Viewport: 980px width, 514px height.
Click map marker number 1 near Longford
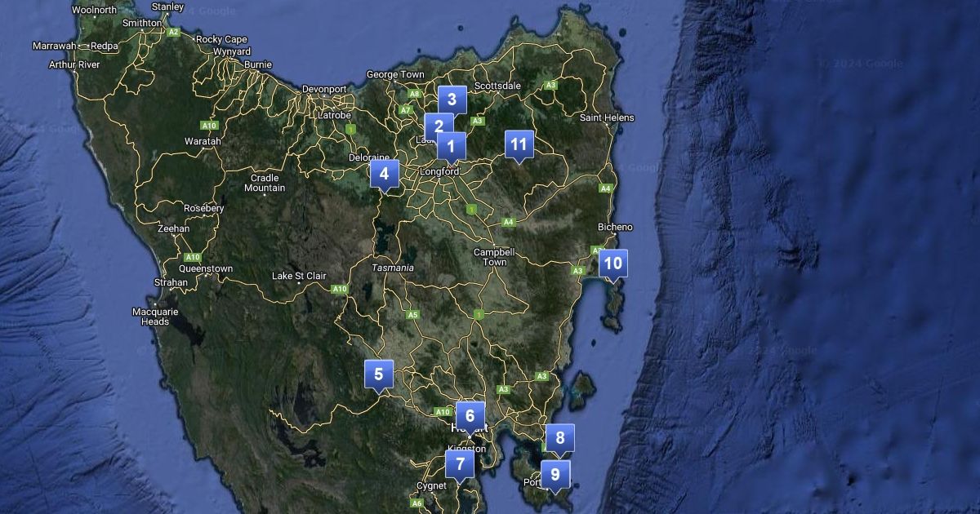(x=452, y=146)
